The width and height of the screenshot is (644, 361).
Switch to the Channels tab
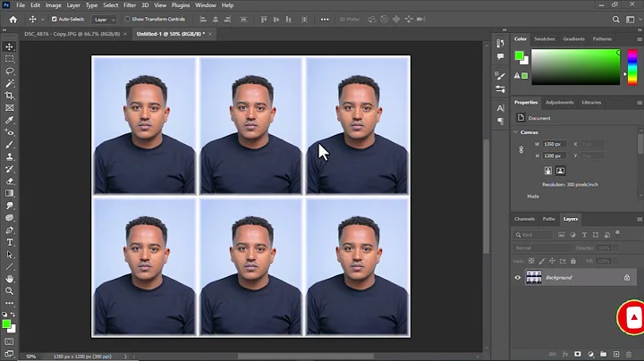(524, 219)
